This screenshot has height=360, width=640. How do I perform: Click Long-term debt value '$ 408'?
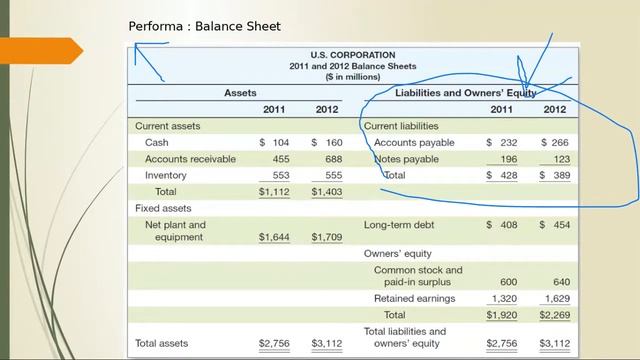click(x=502, y=225)
